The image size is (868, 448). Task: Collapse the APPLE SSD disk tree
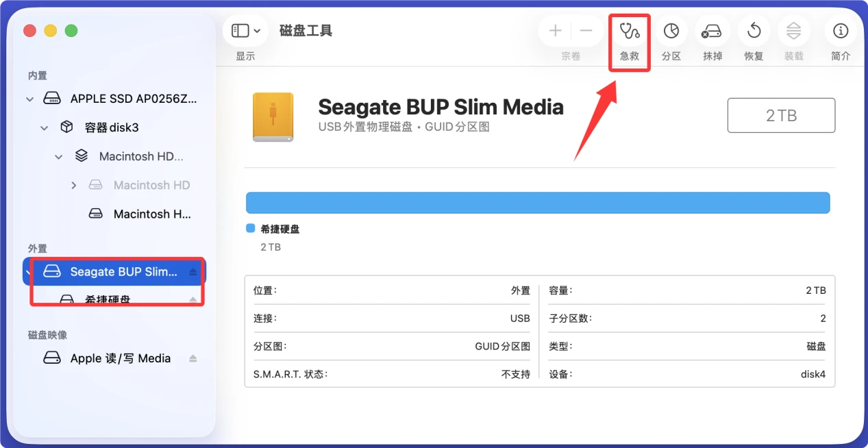point(29,99)
